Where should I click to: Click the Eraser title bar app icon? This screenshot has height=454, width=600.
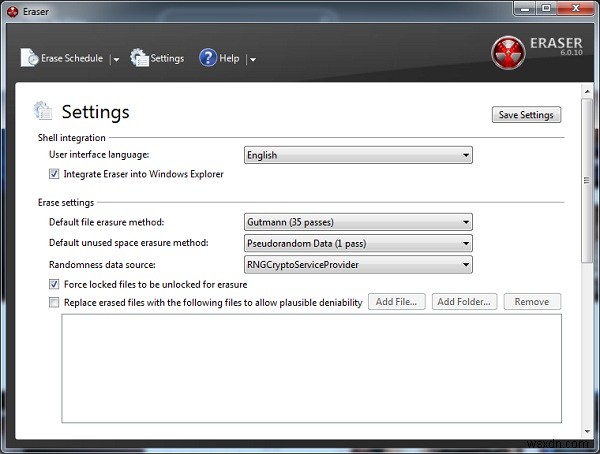point(12,11)
